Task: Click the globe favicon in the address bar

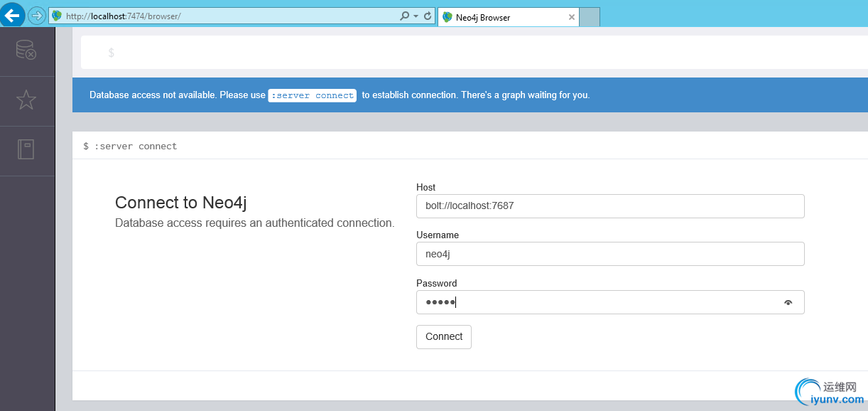Action: 57,16
